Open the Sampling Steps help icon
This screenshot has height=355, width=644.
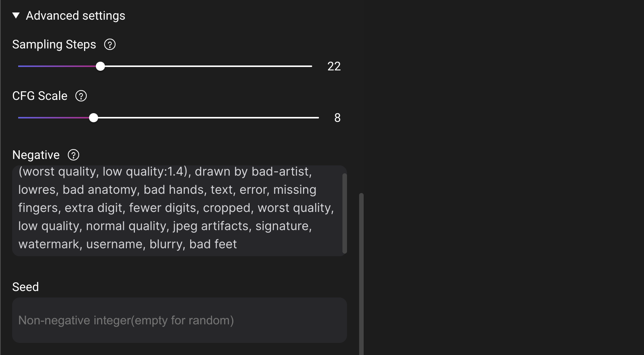click(110, 45)
